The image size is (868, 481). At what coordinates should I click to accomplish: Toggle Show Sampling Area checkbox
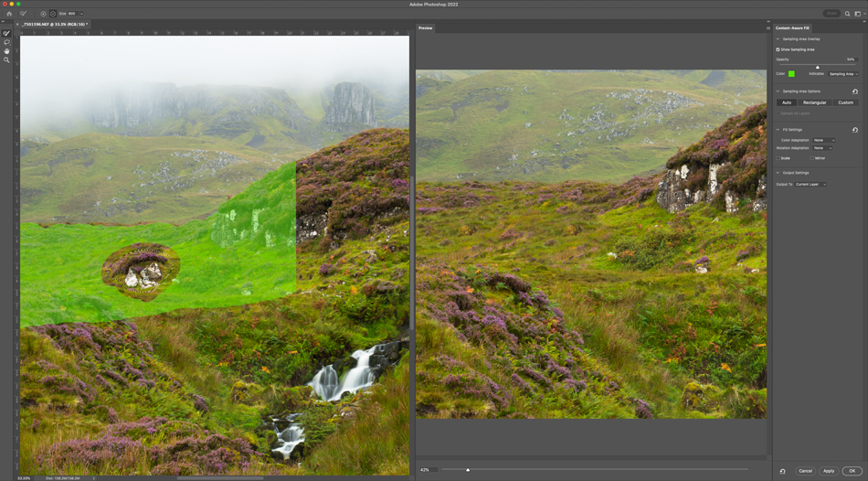pyautogui.click(x=778, y=49)
